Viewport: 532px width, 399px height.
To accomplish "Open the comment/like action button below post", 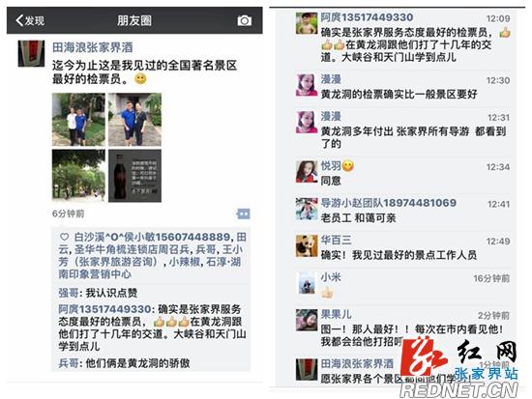I will click(243, 214).
